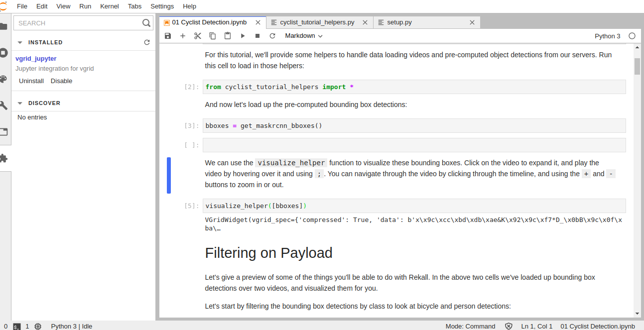Click the Python 3 kernel name button
Viewport: 644px width, 330px height.
608,36
